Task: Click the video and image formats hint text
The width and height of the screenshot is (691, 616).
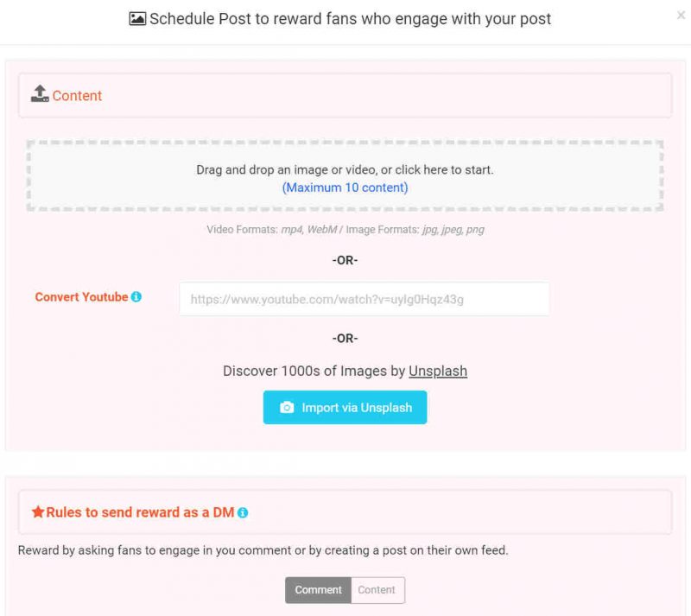Action: 345,230
